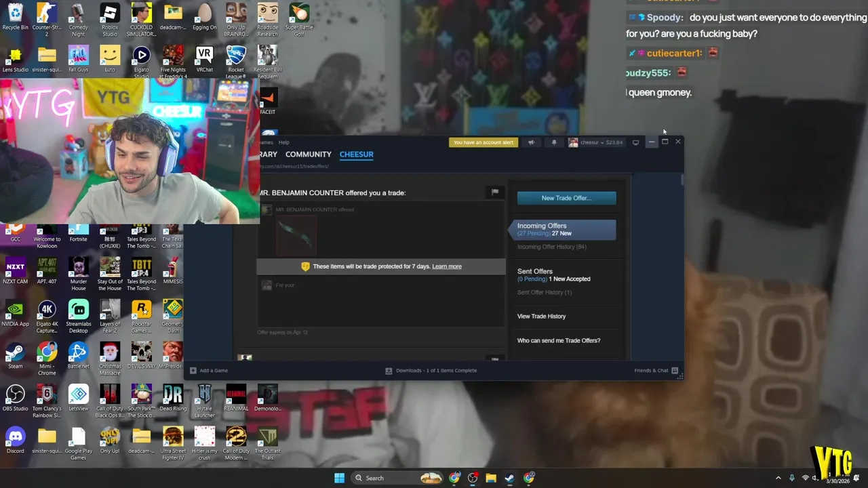Open the Help menu in Steam
Screen dimensions: 868x488
[283, 142]
